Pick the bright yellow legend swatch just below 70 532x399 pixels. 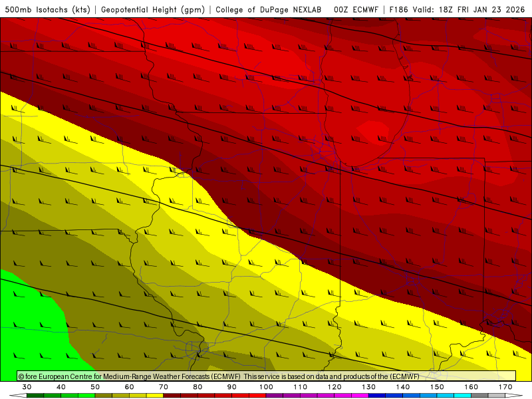(x=155, y=396)
